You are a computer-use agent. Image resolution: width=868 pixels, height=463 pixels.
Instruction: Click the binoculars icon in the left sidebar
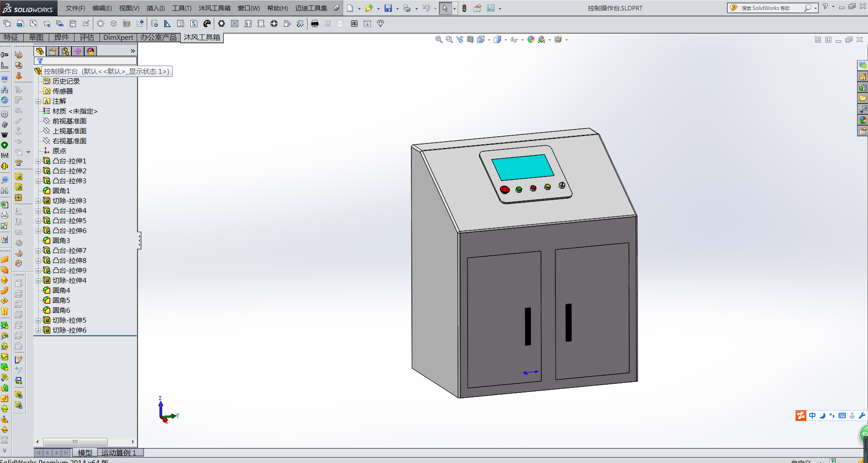[x=5, y=191]
